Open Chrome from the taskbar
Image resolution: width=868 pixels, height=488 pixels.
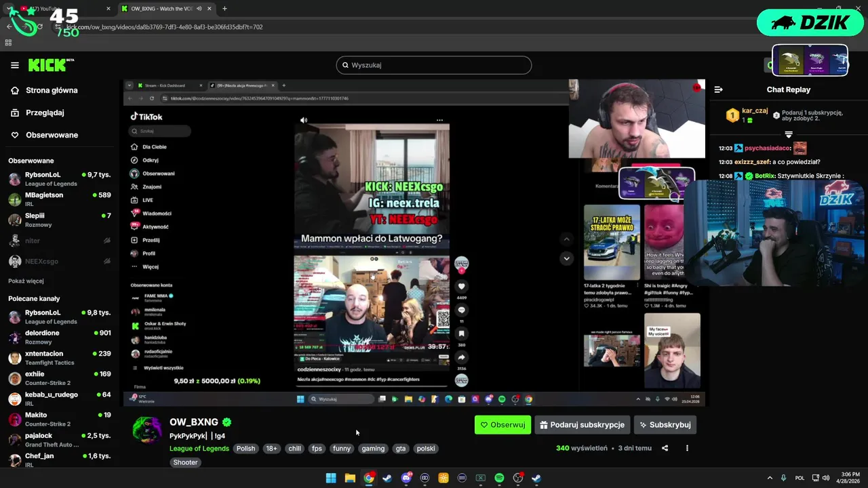pos(368,478)
